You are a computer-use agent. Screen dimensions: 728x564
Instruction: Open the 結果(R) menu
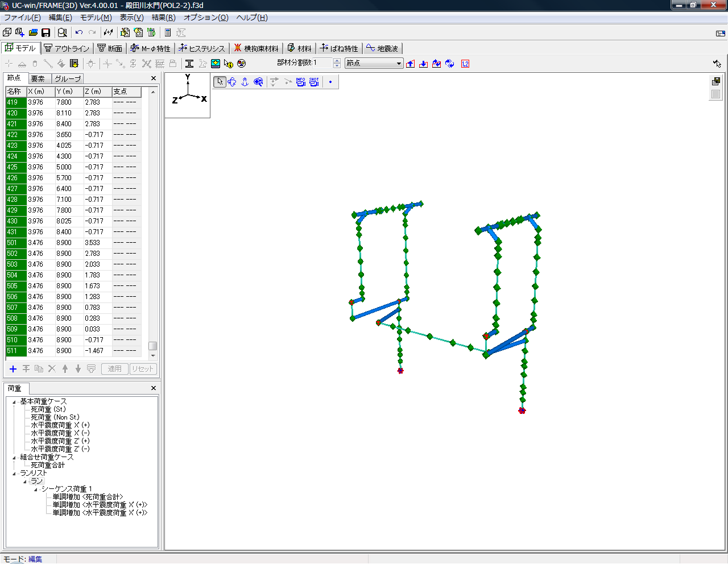(x=163, y=18)
